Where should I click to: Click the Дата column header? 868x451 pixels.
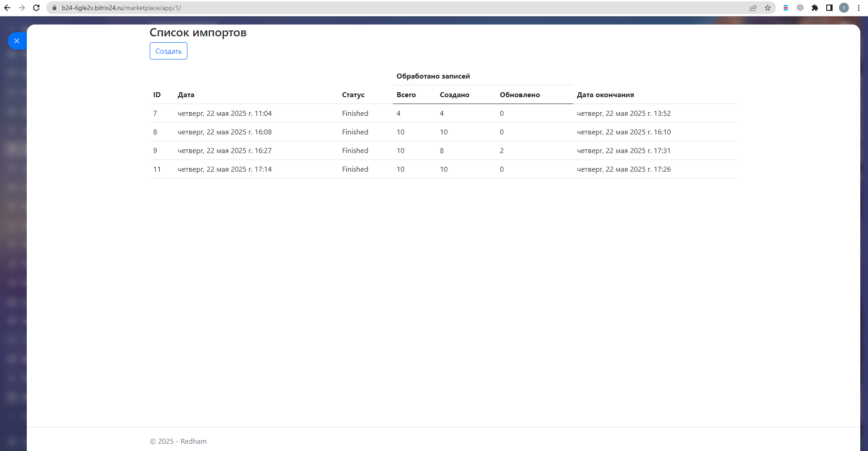click(x=186, y=95)
